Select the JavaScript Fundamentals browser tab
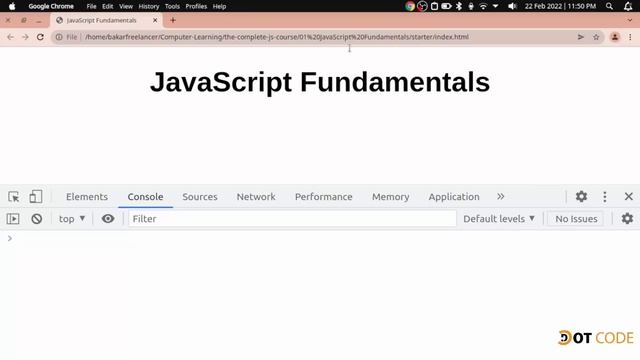Viewport: 640px width, 360px height. tap(106, 20)
